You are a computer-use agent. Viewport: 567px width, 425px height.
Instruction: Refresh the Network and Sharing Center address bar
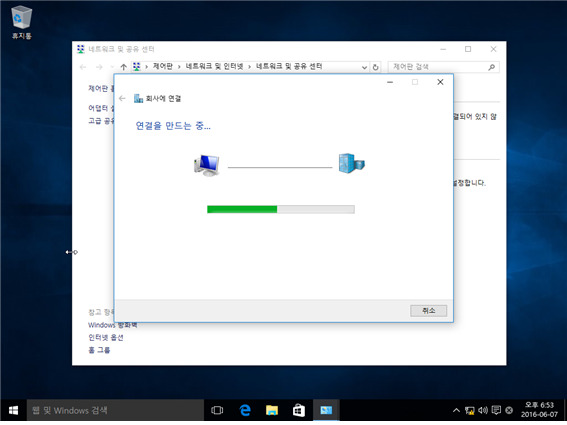pos(375,67)
